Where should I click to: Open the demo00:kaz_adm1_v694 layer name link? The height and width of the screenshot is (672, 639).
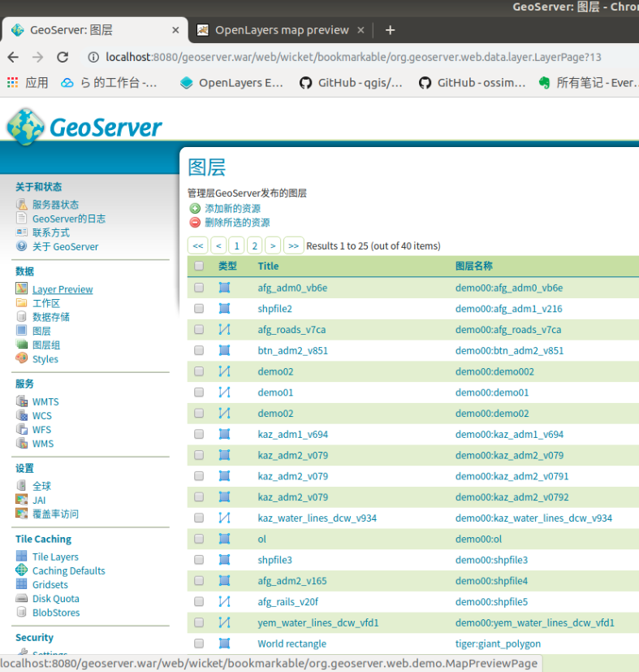pos(509,435)
